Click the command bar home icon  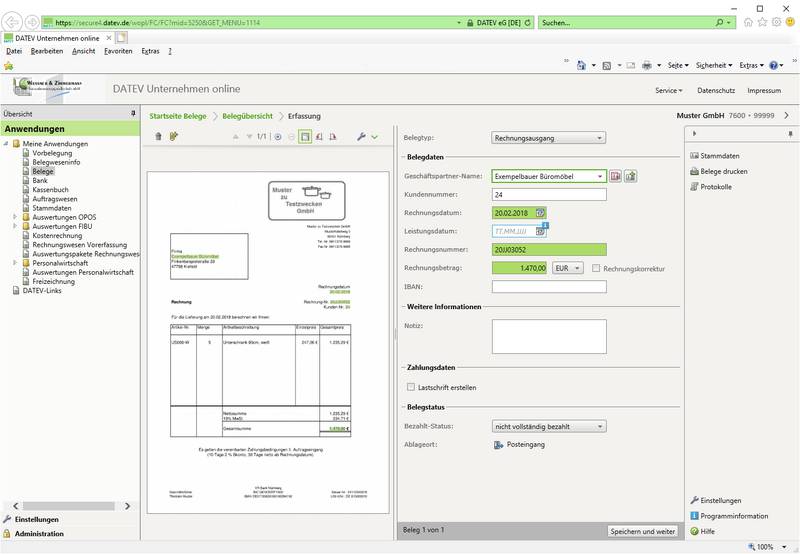(x=581, y=65)
